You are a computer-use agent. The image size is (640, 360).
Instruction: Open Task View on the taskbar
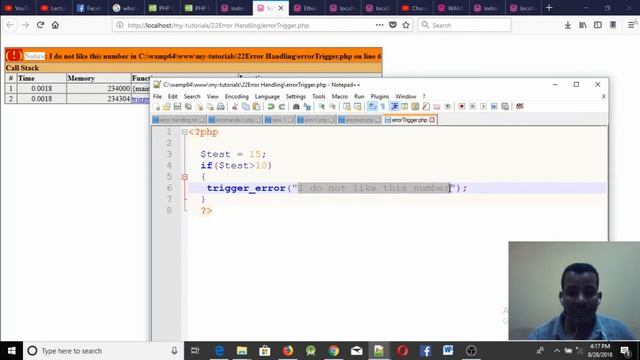(195, 351)
